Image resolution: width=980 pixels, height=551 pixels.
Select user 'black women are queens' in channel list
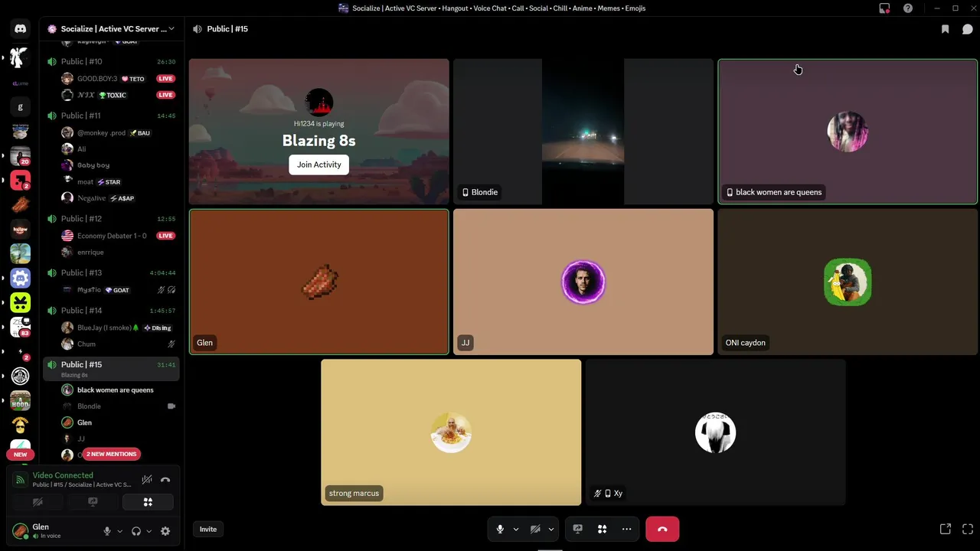point(116,390)
